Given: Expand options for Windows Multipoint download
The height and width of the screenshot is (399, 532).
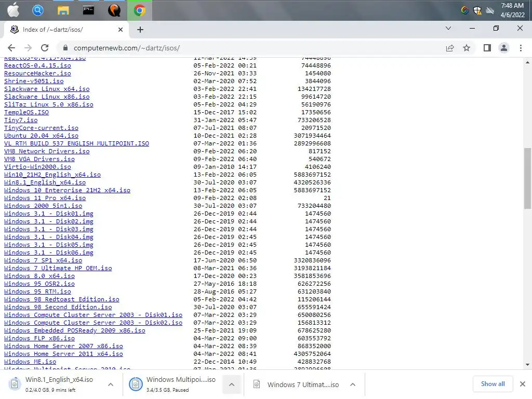Looking at the screenshot, I should point(232,384).
